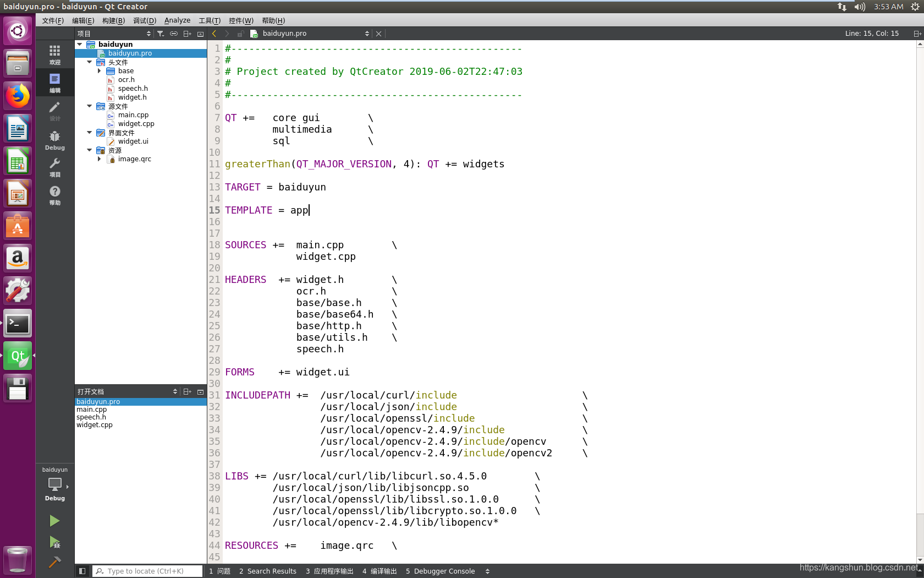Start debugging with the Run-debug button
924x578 pixels.
pyautogui.click(x=54, y=542)
